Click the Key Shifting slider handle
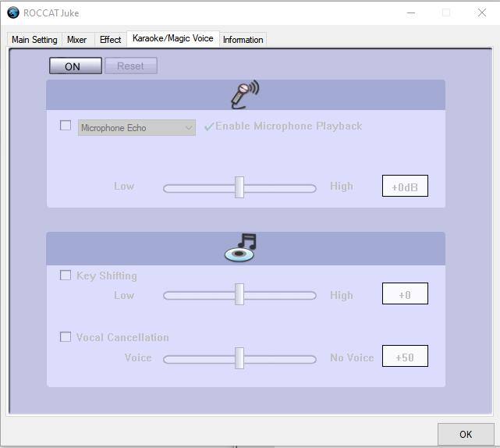 239,294
